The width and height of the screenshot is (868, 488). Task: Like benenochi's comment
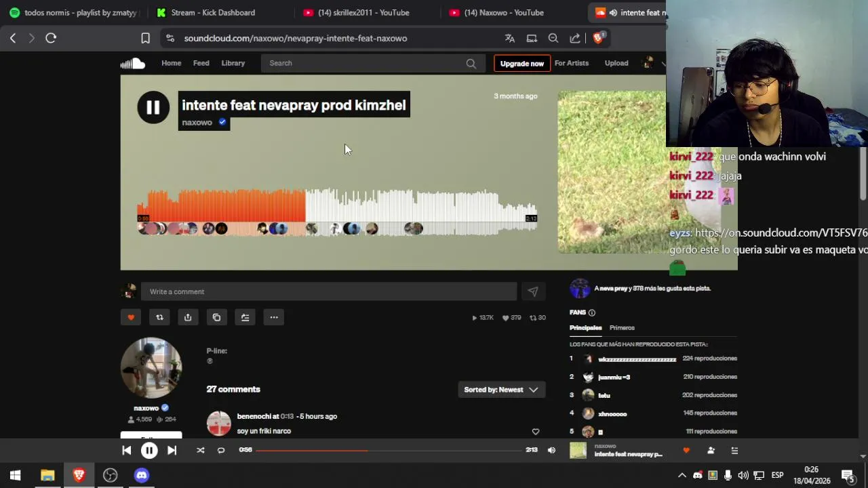click(x=535, y=432)
